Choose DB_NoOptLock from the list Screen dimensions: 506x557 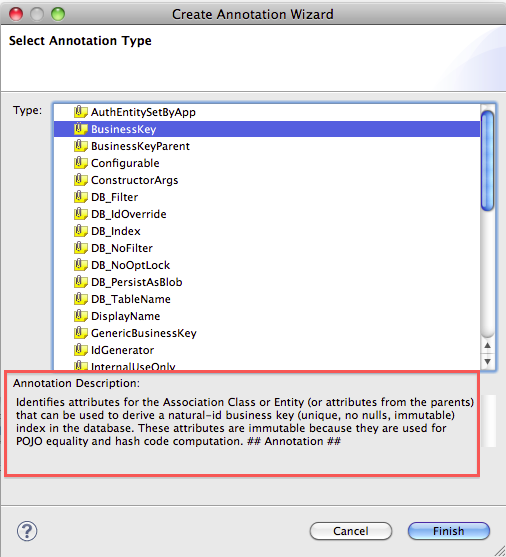pos(267,265)
